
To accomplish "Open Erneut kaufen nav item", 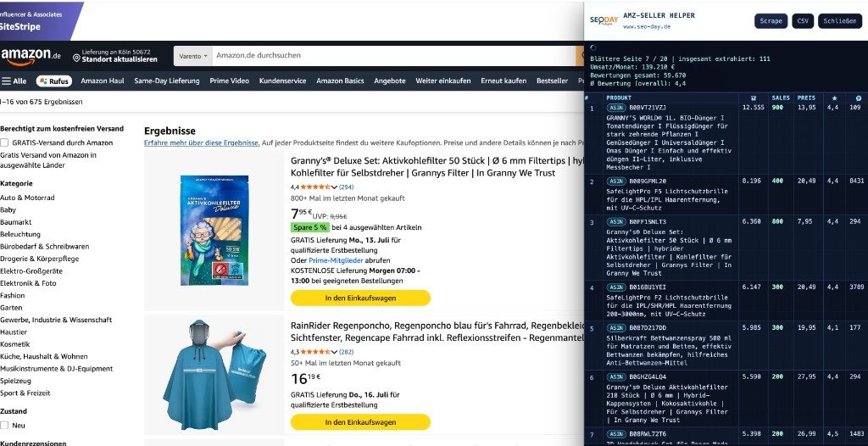I will [x=504, y=81].
